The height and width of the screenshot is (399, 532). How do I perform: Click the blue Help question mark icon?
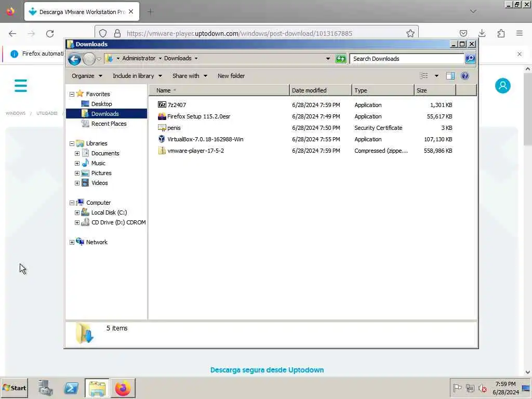pos(465,76)
